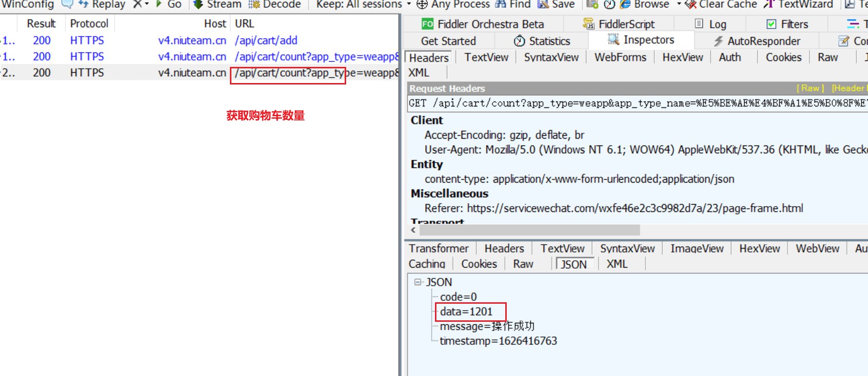Viewport: 868px width, 376px height.
Task: Open response Raw tab
Action: point(523,264)
